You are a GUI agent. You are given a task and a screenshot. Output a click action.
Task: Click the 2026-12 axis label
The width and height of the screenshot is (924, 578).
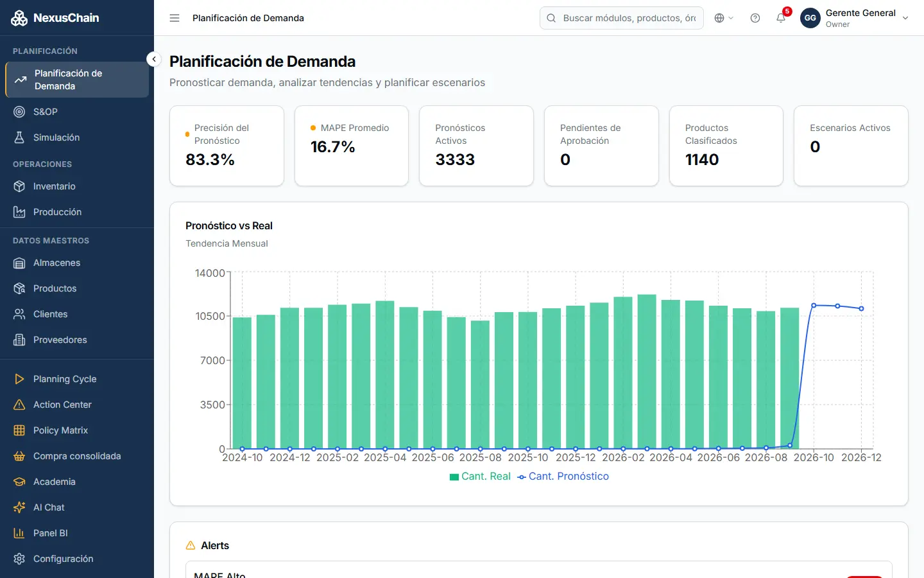[861, 458]
